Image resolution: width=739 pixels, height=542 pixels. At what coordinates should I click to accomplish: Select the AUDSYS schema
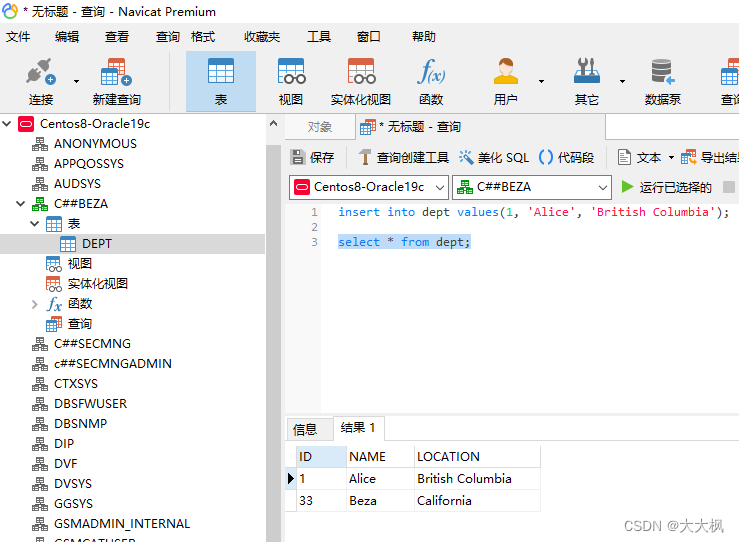tap(77, 183)
